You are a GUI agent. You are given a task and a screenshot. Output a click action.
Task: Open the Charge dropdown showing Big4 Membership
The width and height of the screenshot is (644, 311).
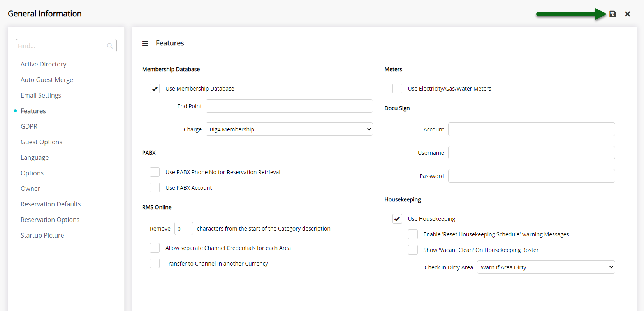(x=289, y=129)
